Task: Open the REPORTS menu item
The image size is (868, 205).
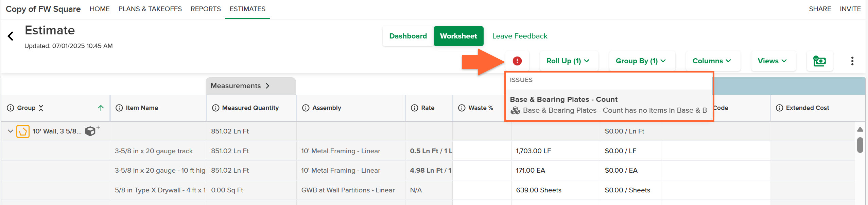Action: [x=206, y=9]
